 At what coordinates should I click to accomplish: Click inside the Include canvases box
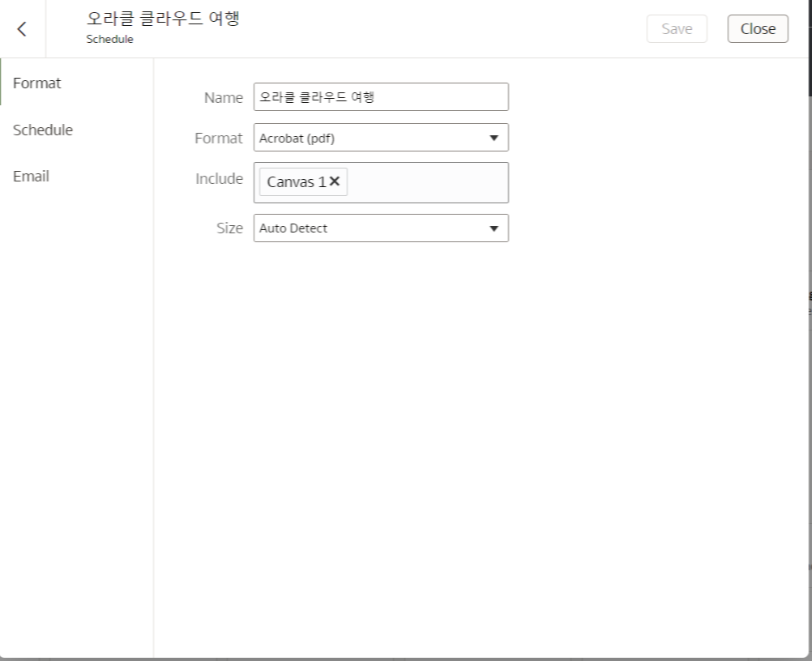[381, 183]
